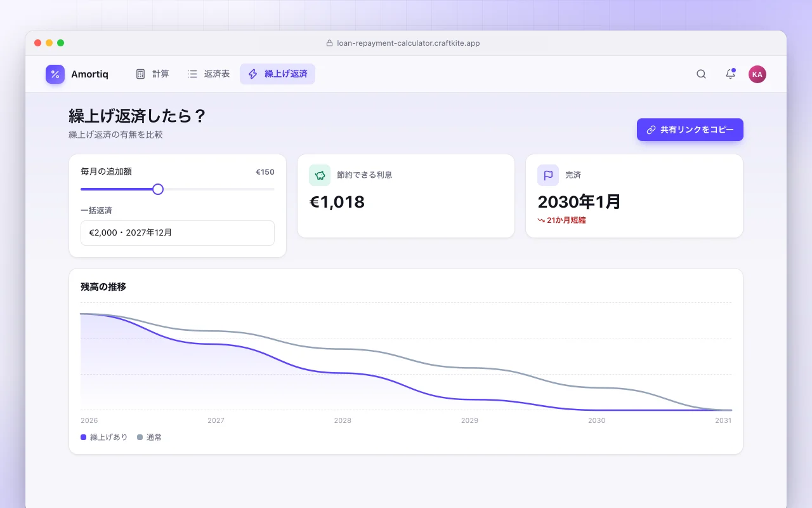The width and height of the screenshot is (812, 508).
Task: Close the browser window with the red button
Action: click(38, 43)
